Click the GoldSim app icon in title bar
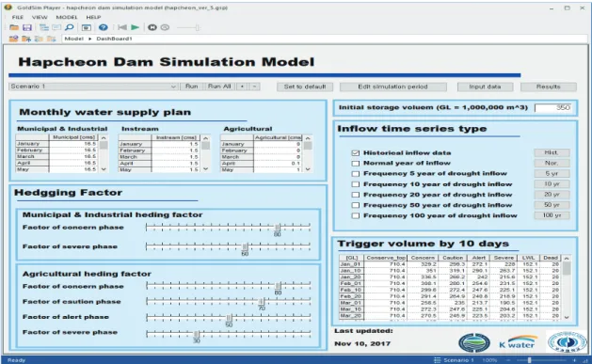 pos(8,8)
